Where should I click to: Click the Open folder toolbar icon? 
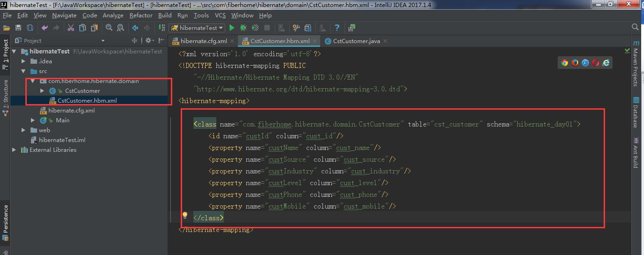pos(7,28)
